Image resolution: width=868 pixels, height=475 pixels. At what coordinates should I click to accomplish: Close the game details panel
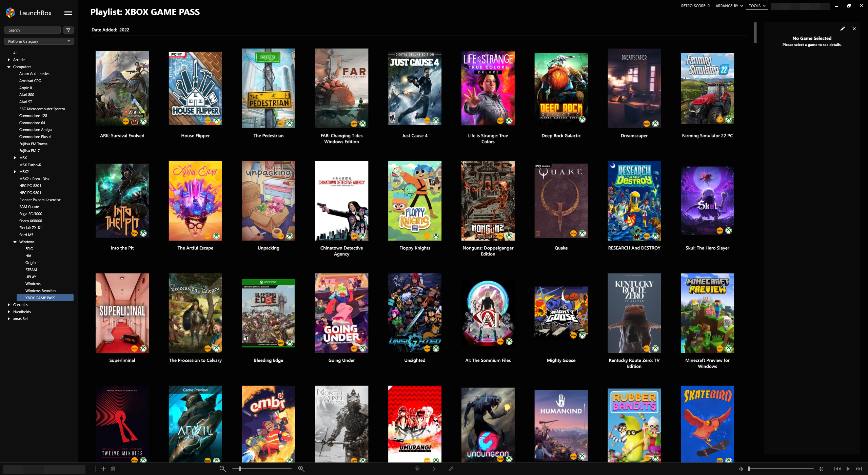coord(854,29)
